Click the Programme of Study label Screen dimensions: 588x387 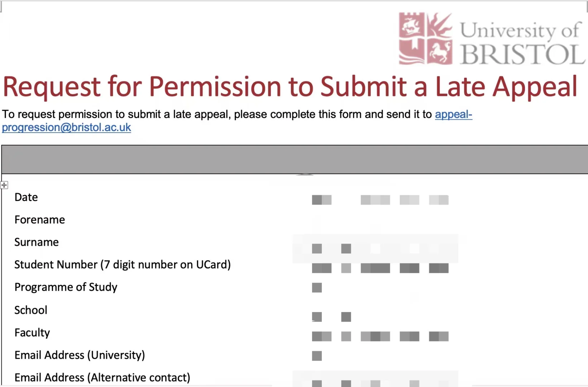pos(66,287)
